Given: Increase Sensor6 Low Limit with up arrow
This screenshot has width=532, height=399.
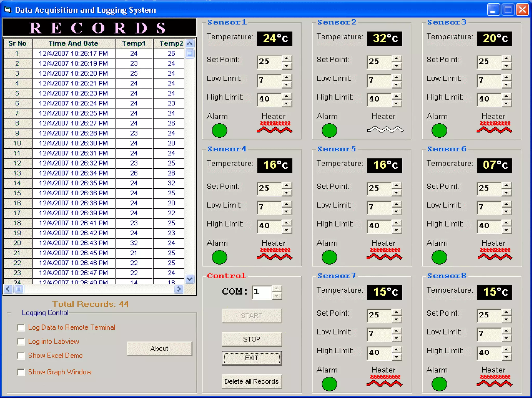Looking at the screenshot, I should point(506,204).
